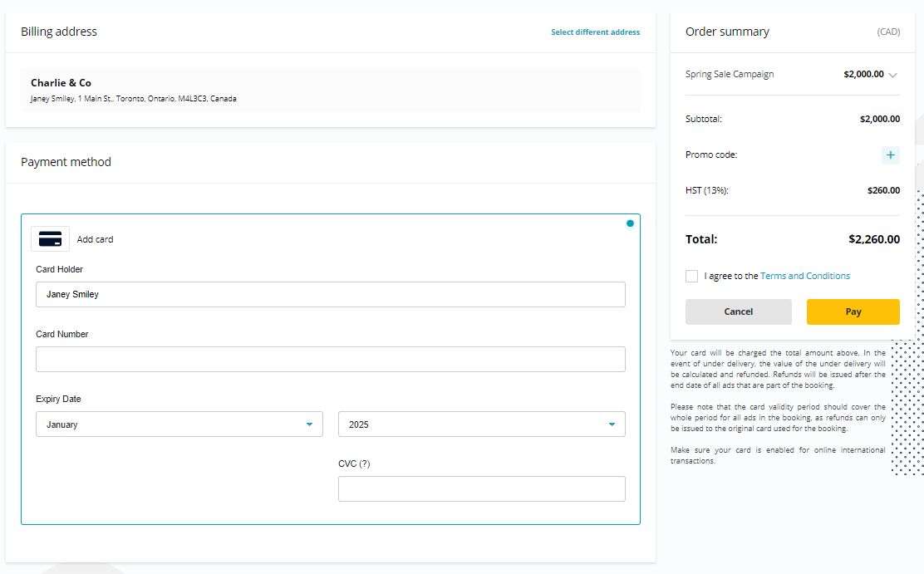The width and height of the screenshot is (924, 574).
Task: Click the plus icon next to Promo code
Action: point(890,155)
